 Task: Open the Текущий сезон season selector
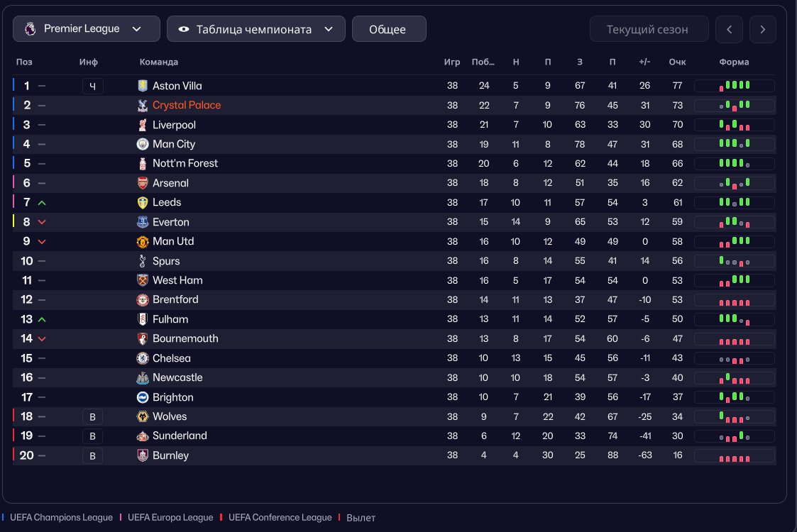649,30
